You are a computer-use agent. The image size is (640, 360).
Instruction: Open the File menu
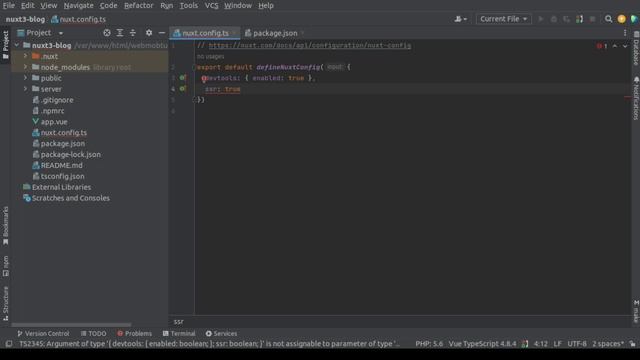coord(9,6)
